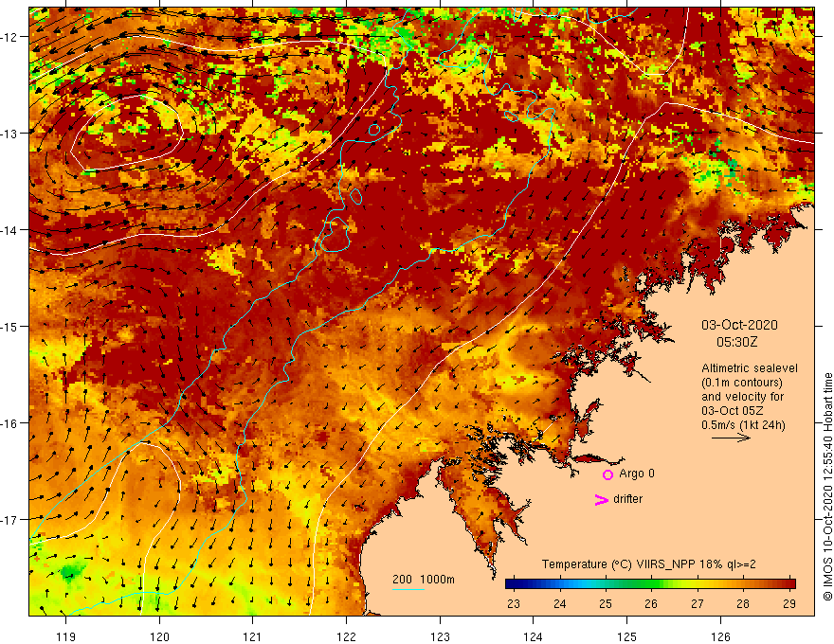
Task: Click the color bar value 28
Action: (743, 603)
